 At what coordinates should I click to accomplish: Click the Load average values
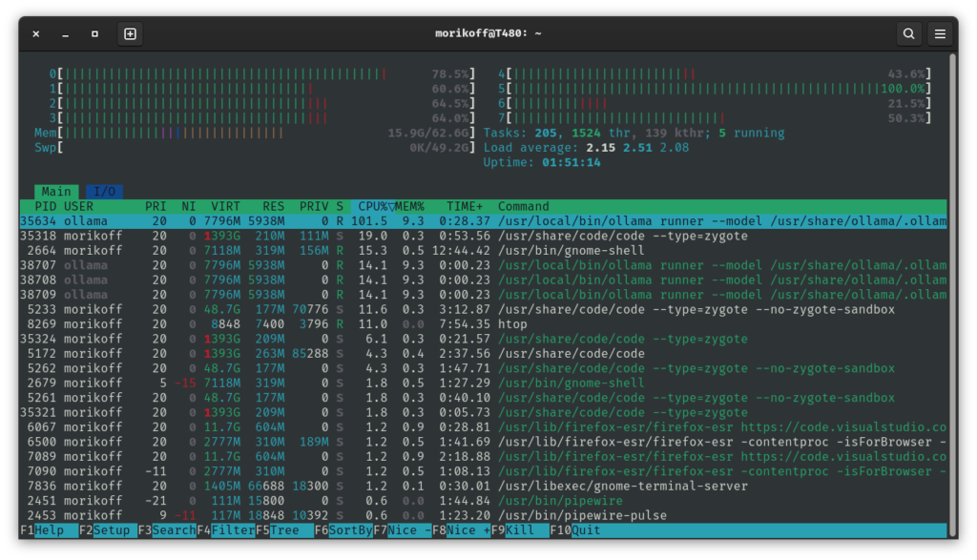coord(636,148)
